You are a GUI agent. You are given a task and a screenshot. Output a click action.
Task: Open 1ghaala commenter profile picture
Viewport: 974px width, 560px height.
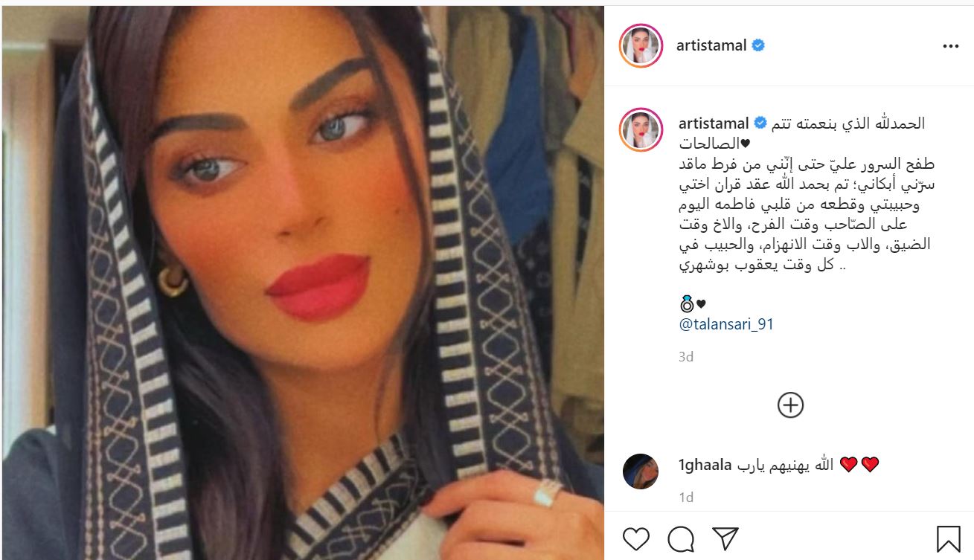pos(641,472)
